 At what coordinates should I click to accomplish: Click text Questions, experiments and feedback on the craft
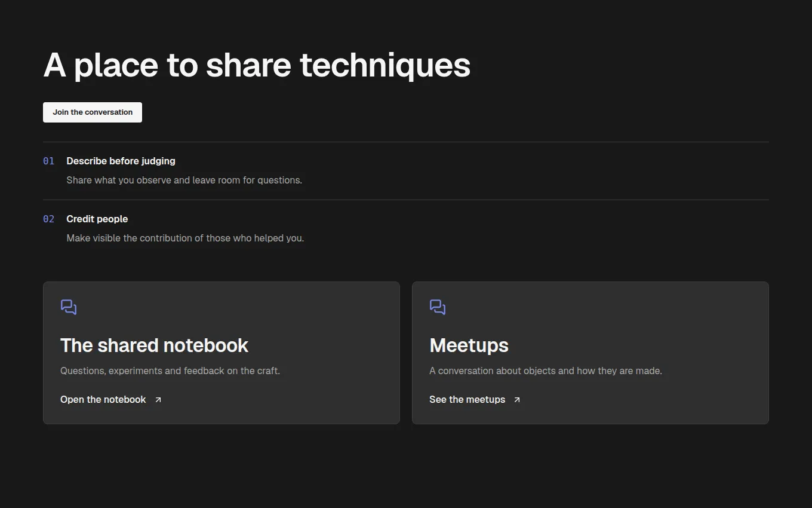pyautogui.click(x=170, y=371)
